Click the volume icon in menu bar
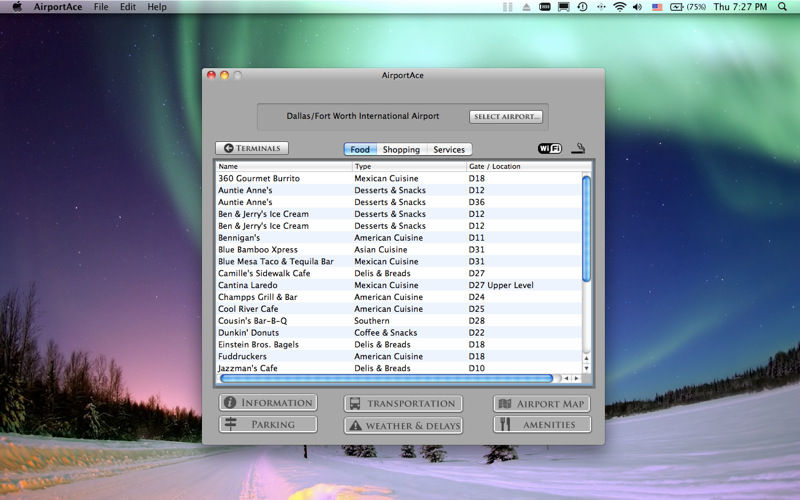The image size is (800, 500). pyautogui.click(x=637, y=7)
